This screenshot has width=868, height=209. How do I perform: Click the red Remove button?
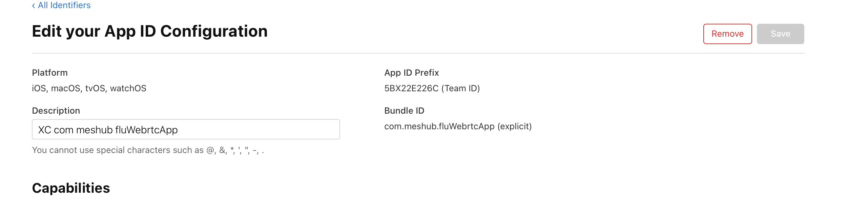tap(727, 34)
